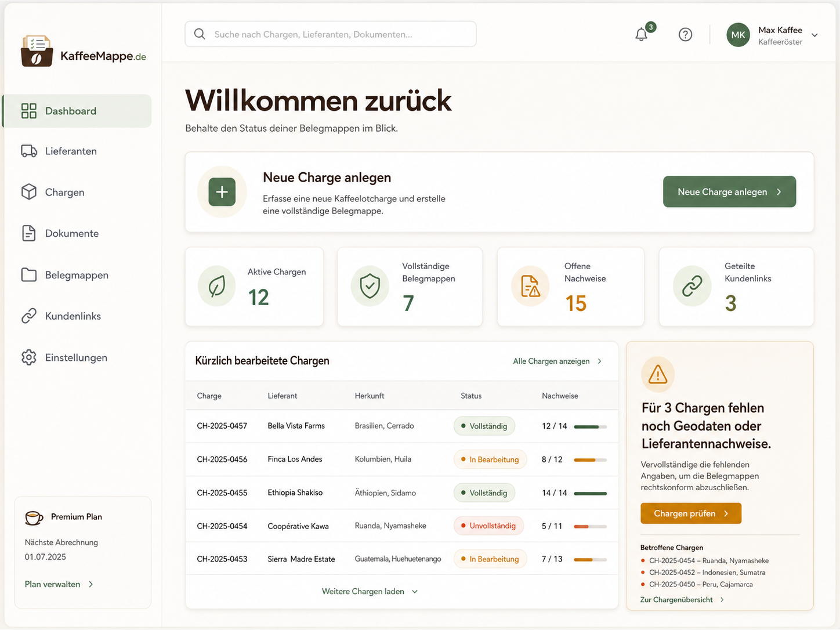The height and width of the screenshot is (630, 840).
Task: Follow the Zur Chargenübersicht link
Action: tap(682, 600)
